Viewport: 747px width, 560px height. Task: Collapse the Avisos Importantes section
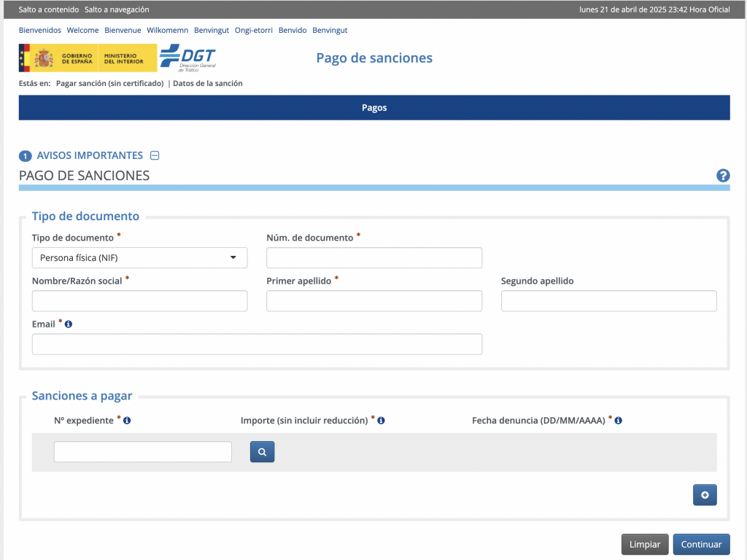(155, 155)
